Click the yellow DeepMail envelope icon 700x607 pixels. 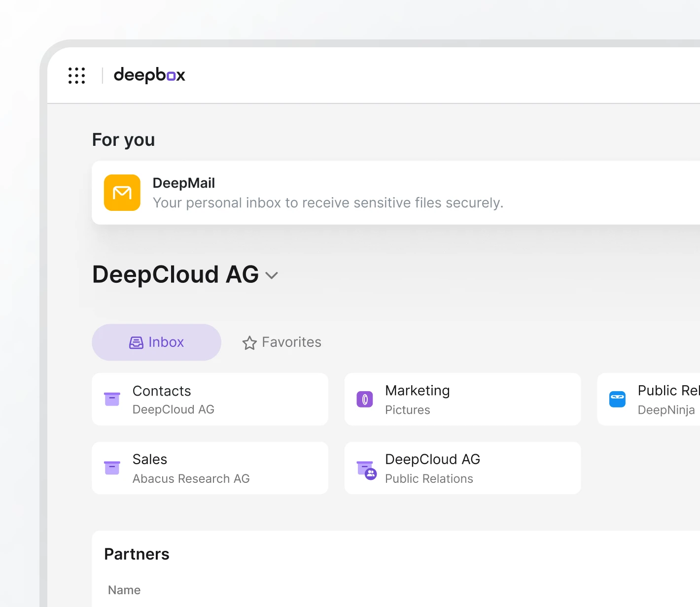(x=122, y=193)
